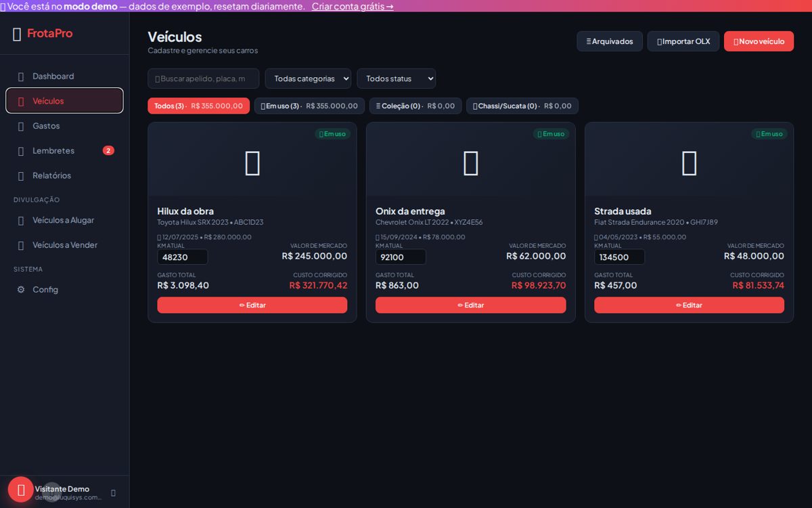
Task: Click the Onix da entrega card title
Action: 410,211
